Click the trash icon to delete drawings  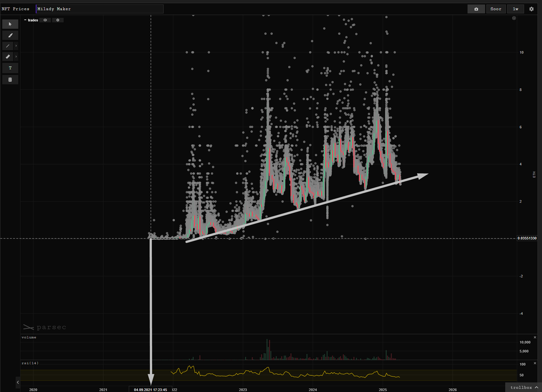coord(10,80)
